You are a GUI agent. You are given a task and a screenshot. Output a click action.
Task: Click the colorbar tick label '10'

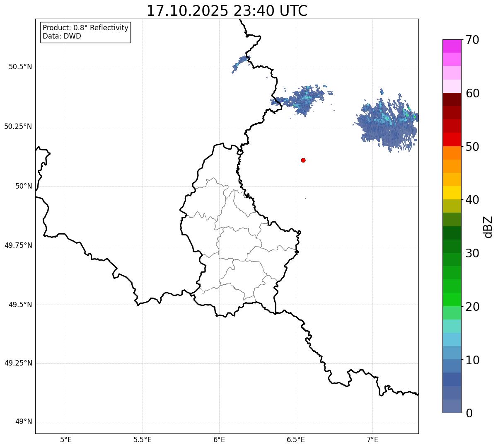(x=472, y=360)
